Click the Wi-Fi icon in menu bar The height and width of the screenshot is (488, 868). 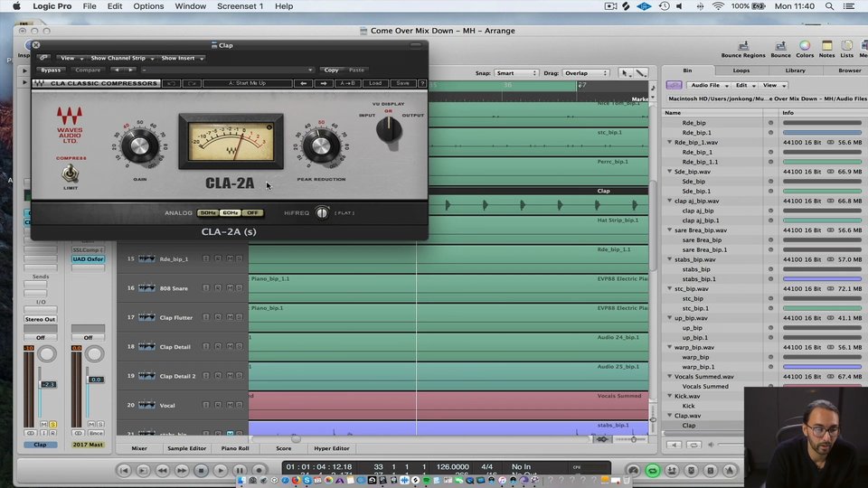[x=718, y=6]
